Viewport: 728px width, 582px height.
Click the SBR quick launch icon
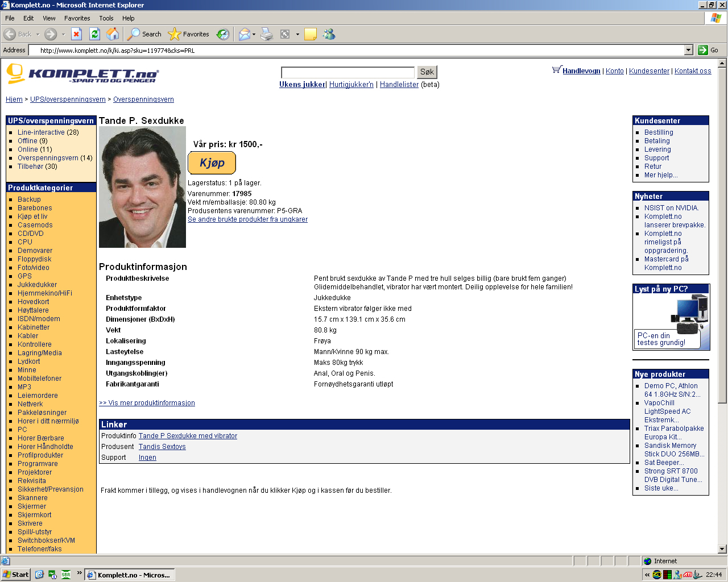pos(66,575)
